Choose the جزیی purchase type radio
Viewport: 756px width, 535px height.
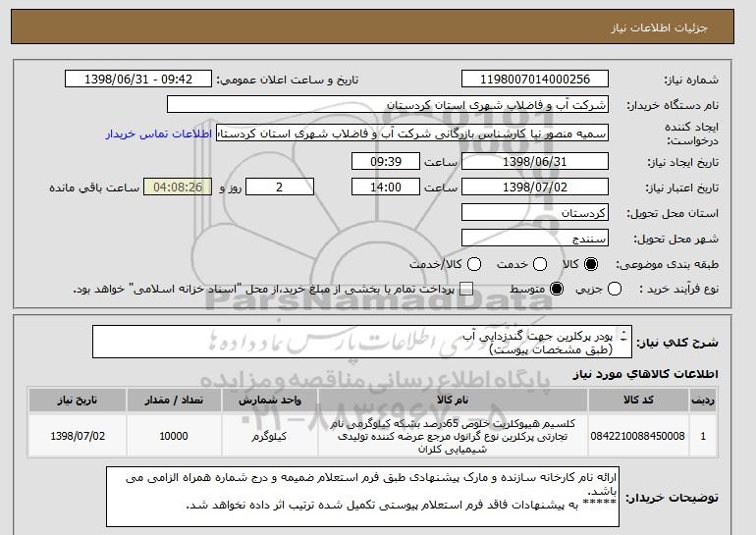click(x=615, y=290)
